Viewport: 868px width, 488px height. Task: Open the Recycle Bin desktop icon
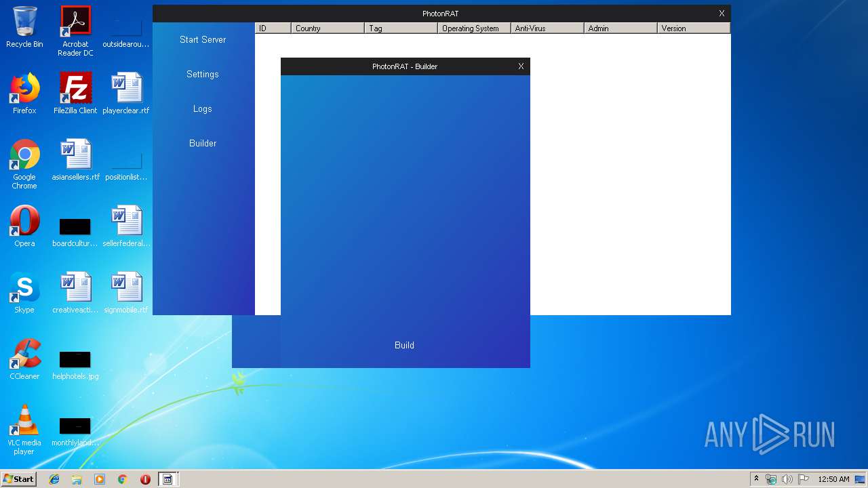click(x=24, y=27)
